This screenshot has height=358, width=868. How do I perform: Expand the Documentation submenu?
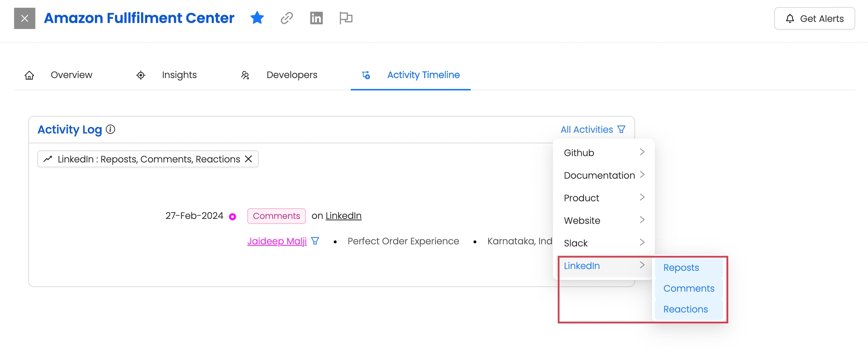(604, 175)
